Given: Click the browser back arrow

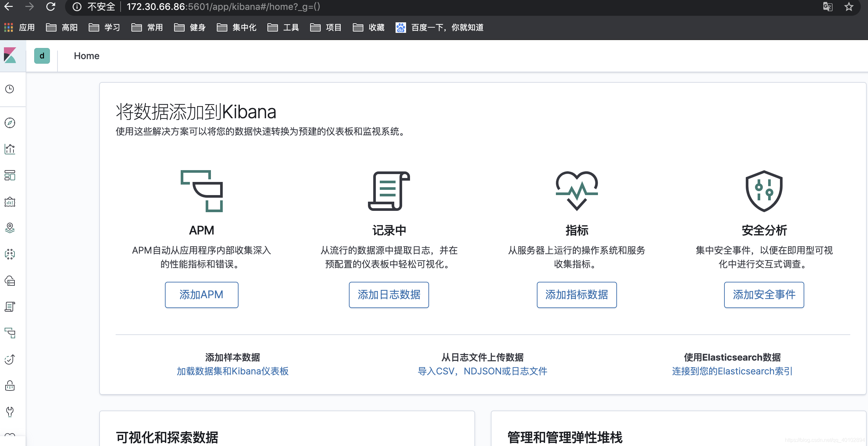Looking at the screenshot, I should point(9,7).
